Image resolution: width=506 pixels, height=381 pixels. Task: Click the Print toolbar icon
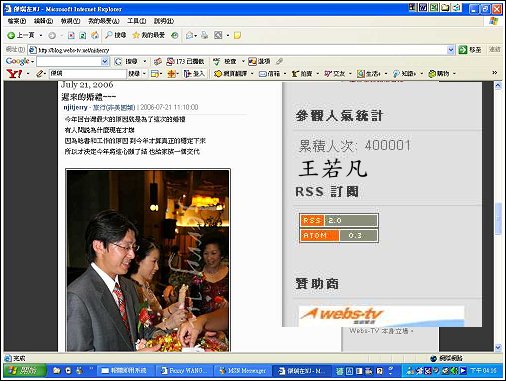pyautogui.click(x=205, y=35)
